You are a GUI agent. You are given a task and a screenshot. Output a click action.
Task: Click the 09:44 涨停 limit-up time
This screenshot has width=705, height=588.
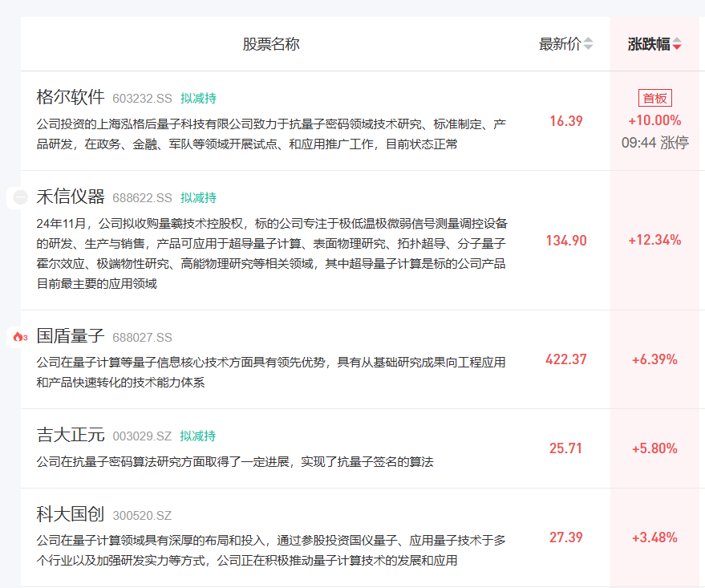click(654, 143)
